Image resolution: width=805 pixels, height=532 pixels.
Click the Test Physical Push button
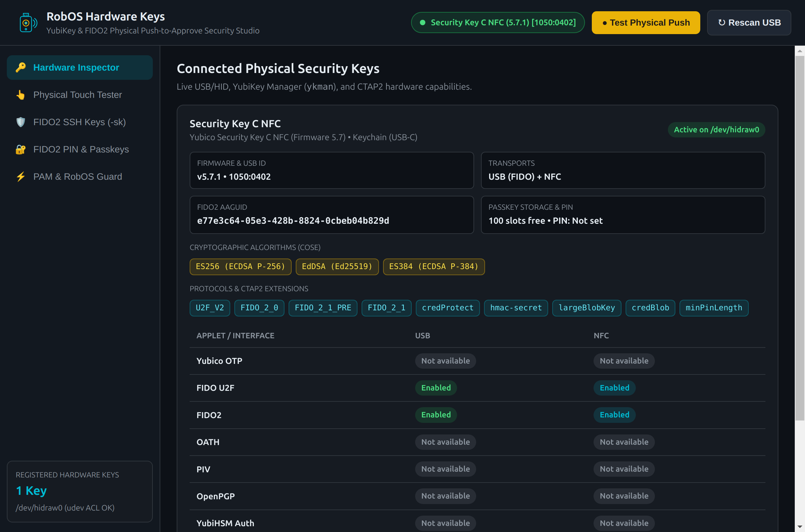coord(646,23)
